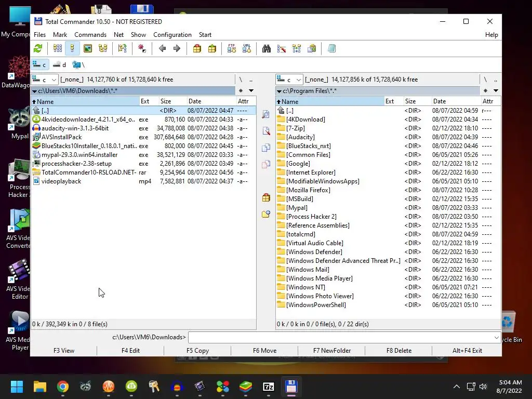
Task: Click the copy names to clipboard icon
Action: pyautogui.click(x=312, y=48)
